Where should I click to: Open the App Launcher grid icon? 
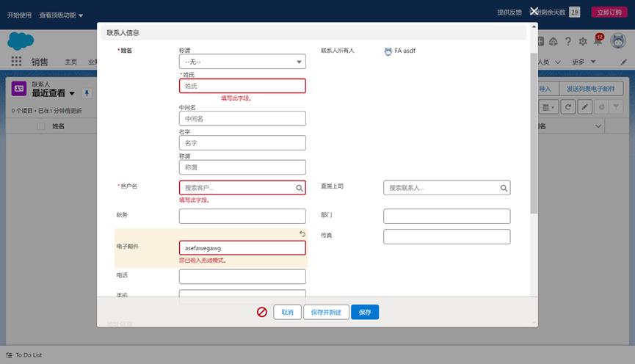click(x=16, y=62)
